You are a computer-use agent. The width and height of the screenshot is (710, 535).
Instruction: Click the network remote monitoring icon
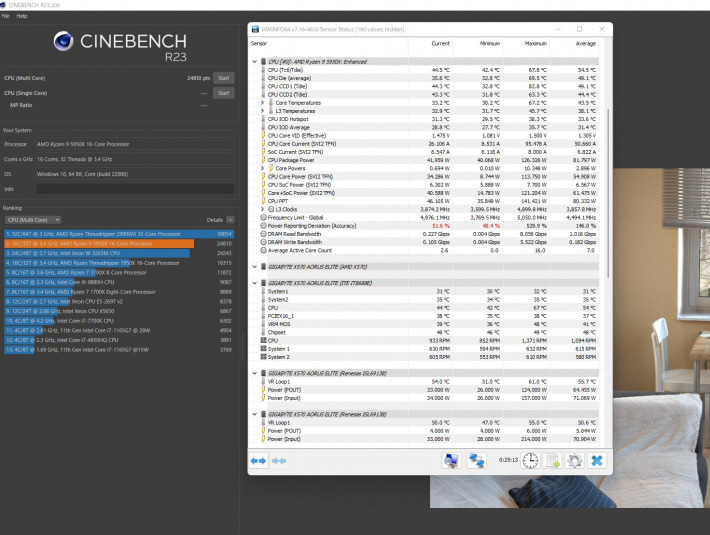coord(477,460)
